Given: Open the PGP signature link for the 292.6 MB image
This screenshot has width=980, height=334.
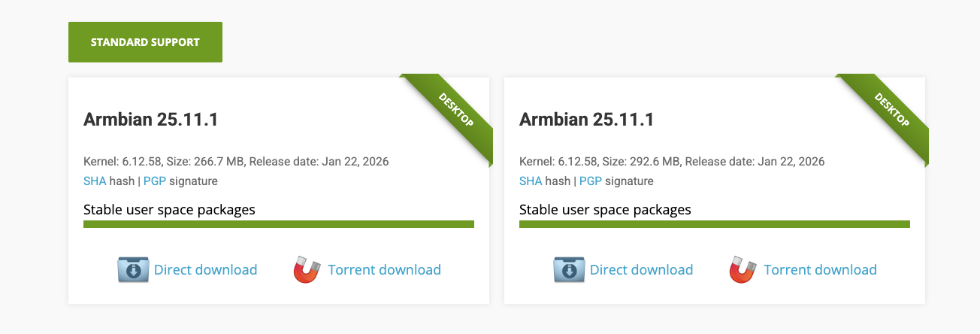Looking at the screenshot, I should [590, 181].
